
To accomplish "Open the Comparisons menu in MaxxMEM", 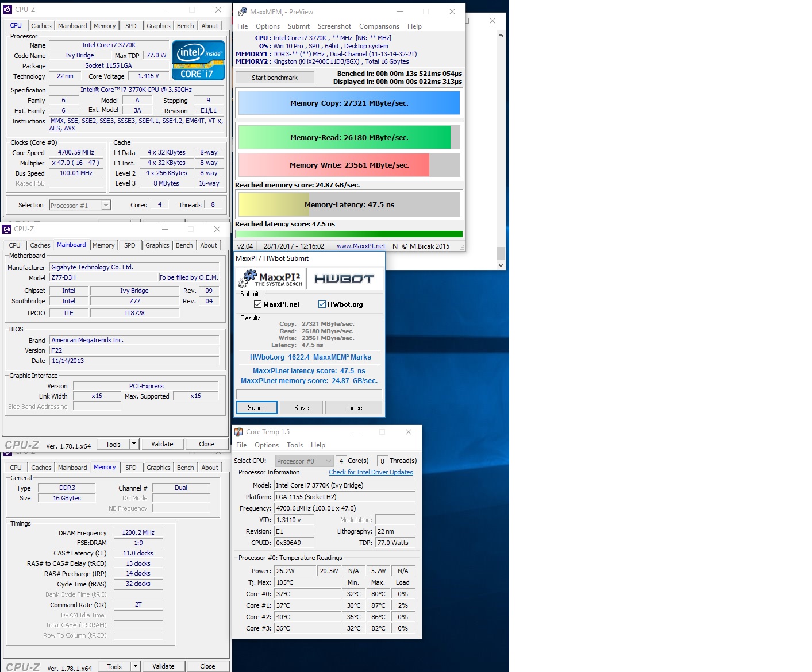I will tap(379, 26).
